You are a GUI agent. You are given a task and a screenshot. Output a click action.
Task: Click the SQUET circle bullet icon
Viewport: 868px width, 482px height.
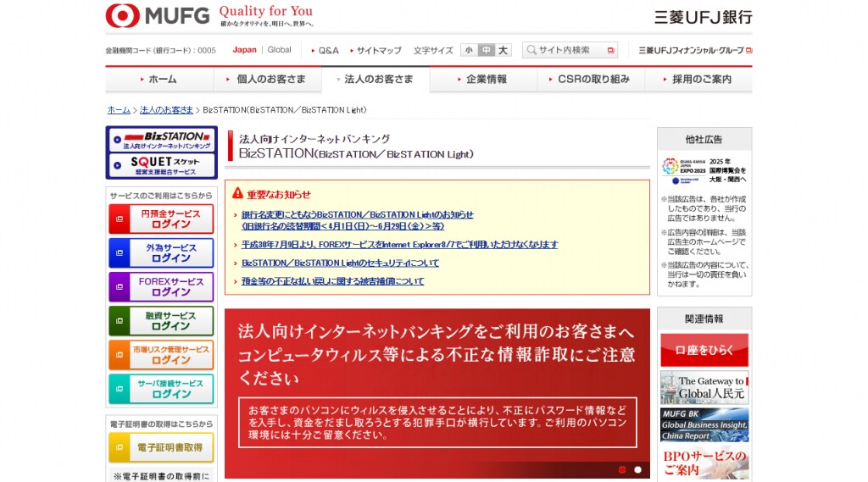click(117, 165)
